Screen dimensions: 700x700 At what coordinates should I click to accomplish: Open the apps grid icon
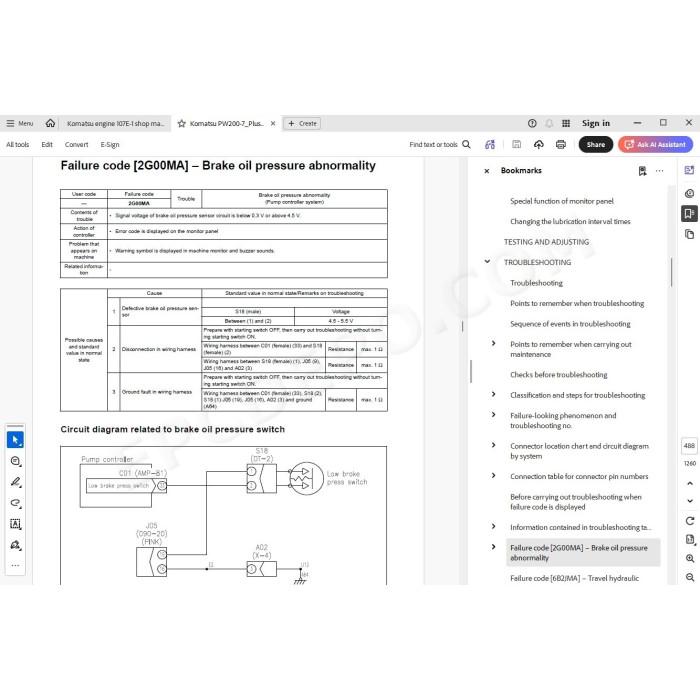point(566,123)
